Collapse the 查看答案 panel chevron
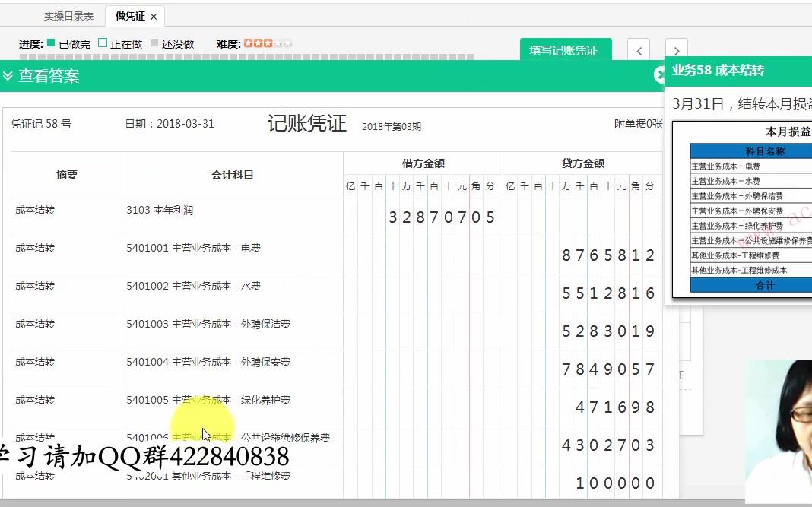 coord(8,76)
